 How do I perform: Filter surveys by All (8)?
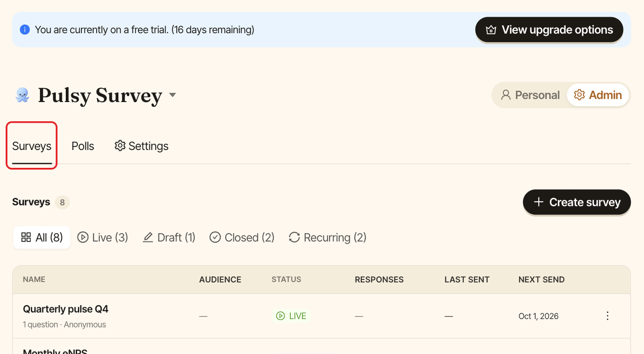[42, 237]
